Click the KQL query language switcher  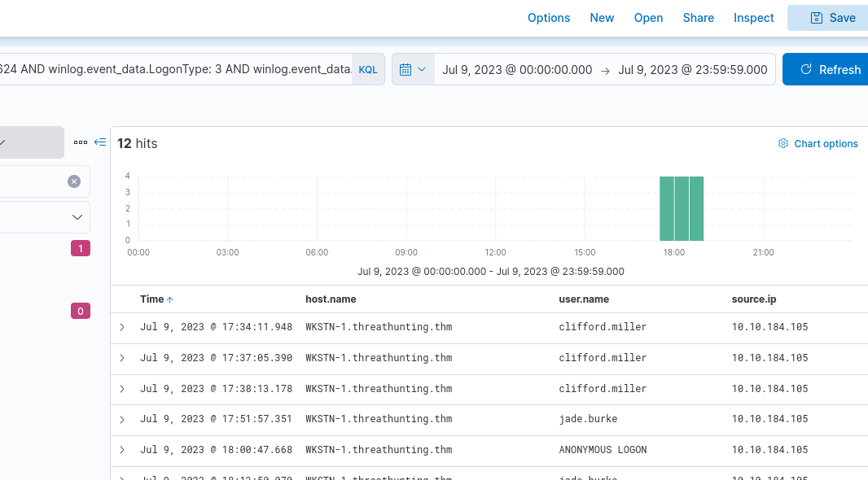368,70
